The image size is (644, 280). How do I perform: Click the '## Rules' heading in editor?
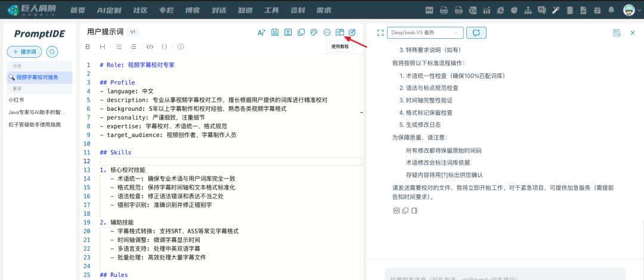coord(114,275)
